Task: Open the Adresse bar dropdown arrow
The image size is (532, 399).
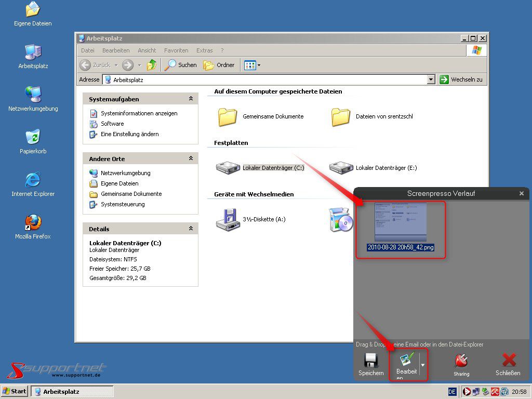Action: coord(431,79)
